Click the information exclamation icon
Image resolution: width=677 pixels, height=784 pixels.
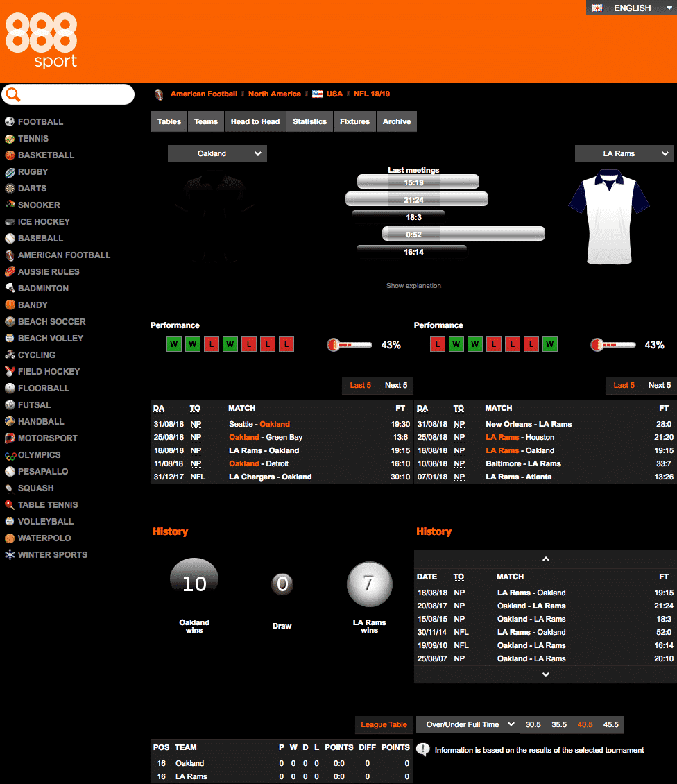click(423, 749)
